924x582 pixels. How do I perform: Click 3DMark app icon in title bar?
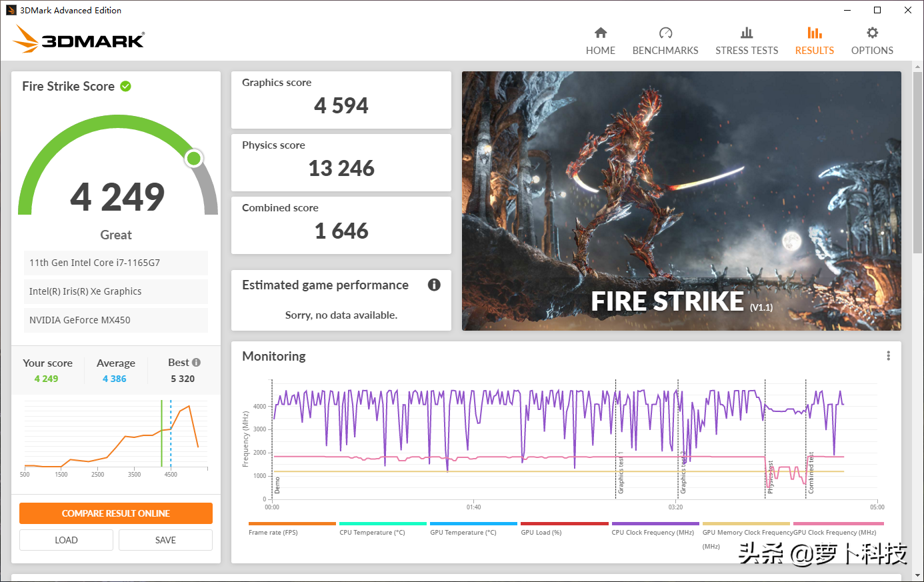pos(11,10)
